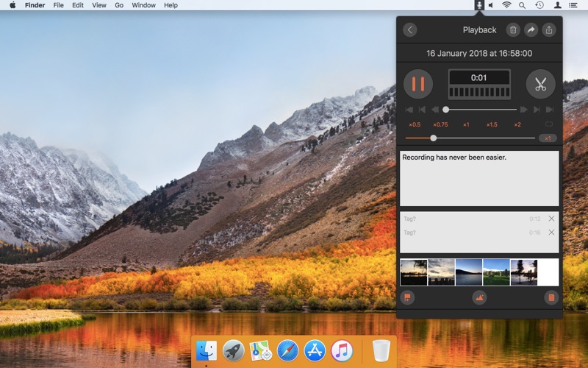Image resolution: width=588 pixels, height=368 pixels.
Task: Set playback speed to ×1.5
Action: (492, 124)
